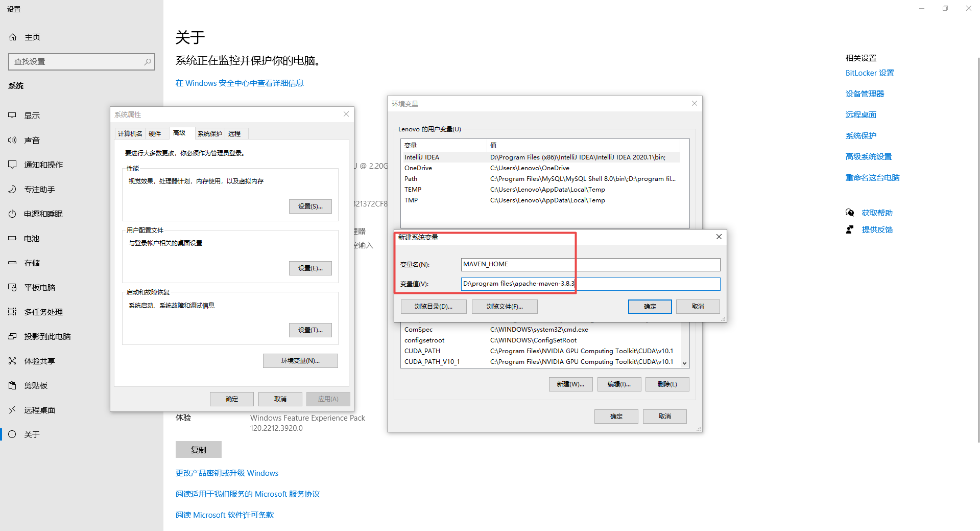
Task: Click the tablet icon for 平板电脑
Action: (12, 287)
